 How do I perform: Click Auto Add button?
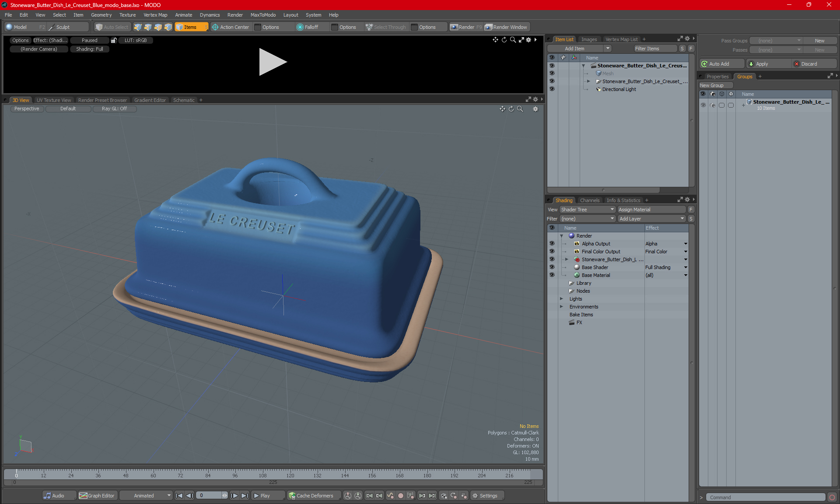point(721,64)
